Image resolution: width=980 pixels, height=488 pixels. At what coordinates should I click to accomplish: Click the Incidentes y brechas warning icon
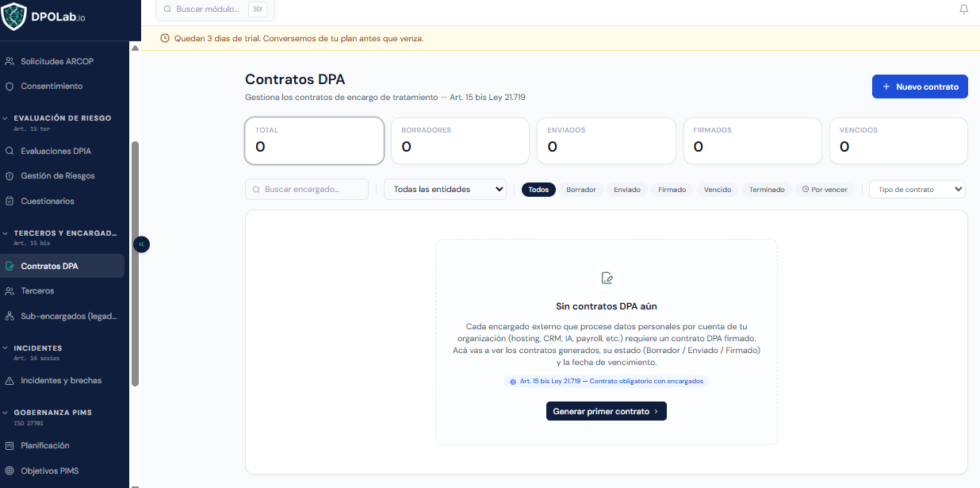pos(10,381)
